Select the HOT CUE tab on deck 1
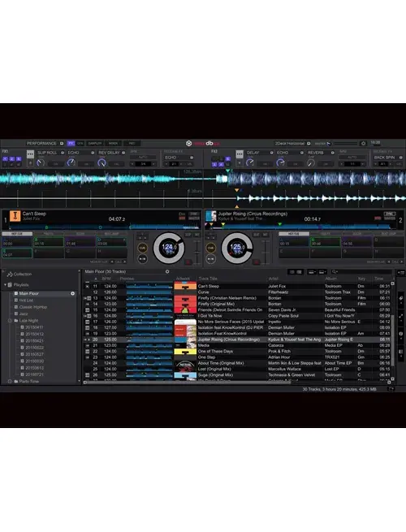This screenshot has width=406, height=532. 17,234
